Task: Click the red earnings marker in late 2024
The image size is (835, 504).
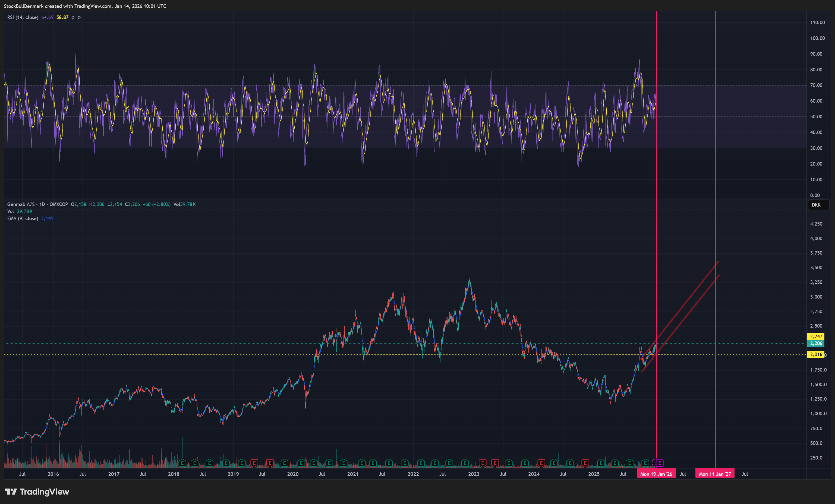Action: [x=585, y=463]
